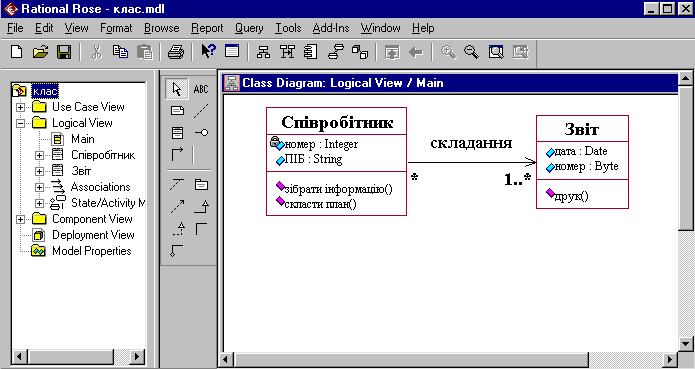Open the Report menu
The width and height of the screenshot is (695, 369).
pos(207,28)
